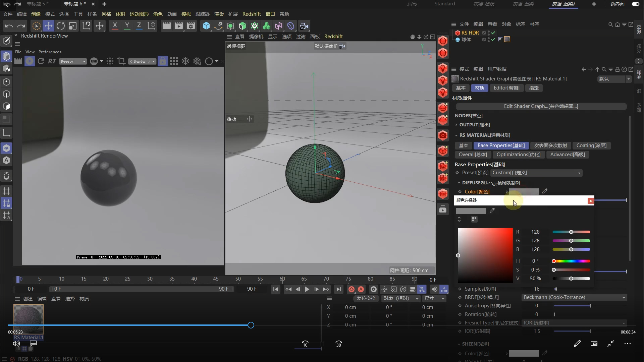Click the grid icon in RenderView toolbar
Screen dimensions: 644x362
click(x=174, y=61)
